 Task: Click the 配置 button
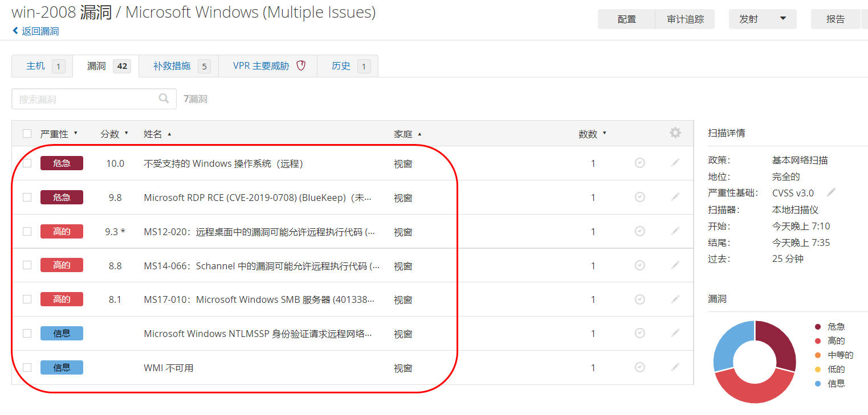click(x=626, y=19)
